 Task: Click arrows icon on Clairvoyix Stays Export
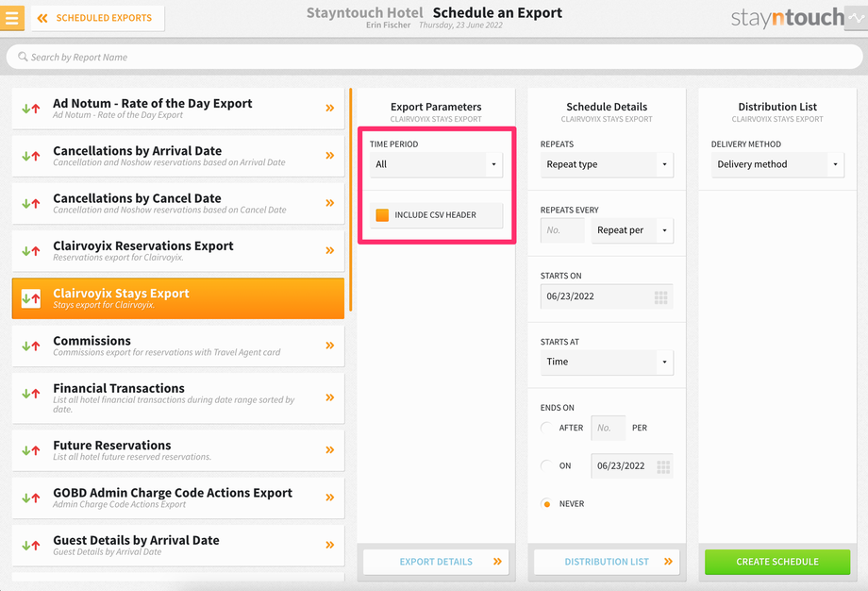click(x=31, y=298)
